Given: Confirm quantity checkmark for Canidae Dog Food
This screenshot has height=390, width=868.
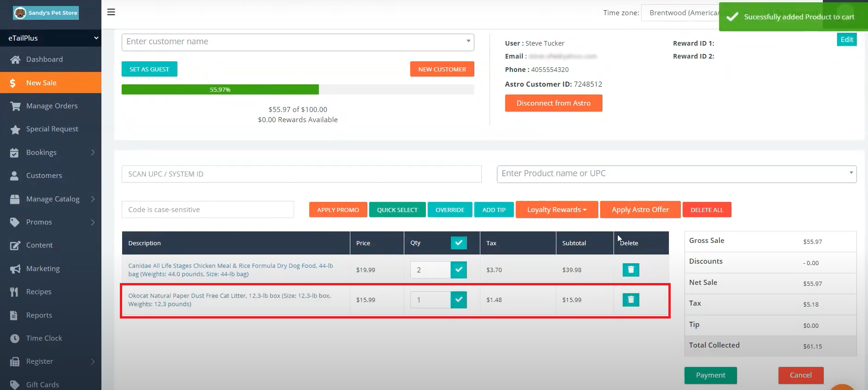Looking at the screenshot, I should [x=459, y=270].
